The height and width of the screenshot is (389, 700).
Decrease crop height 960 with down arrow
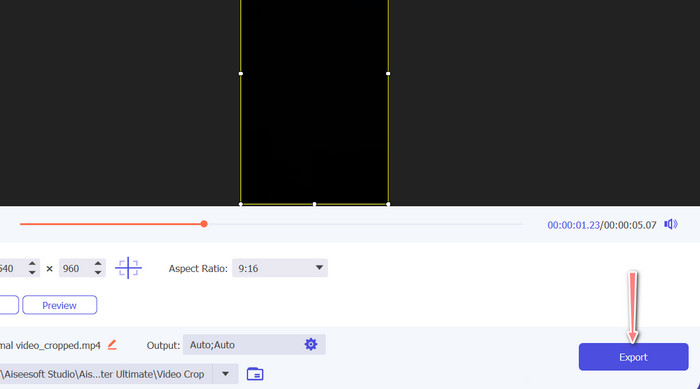coord(98,272)
